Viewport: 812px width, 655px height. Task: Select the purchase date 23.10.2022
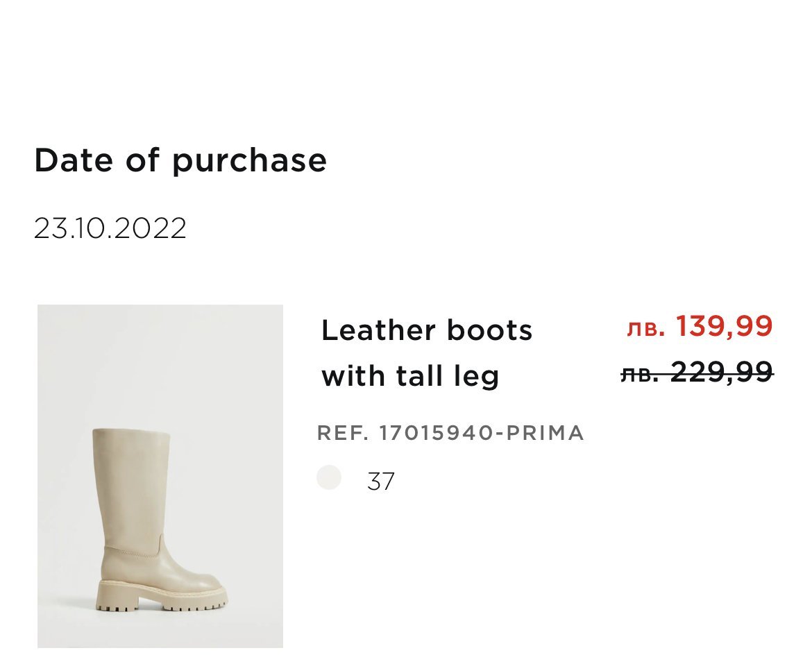(110, 228)
